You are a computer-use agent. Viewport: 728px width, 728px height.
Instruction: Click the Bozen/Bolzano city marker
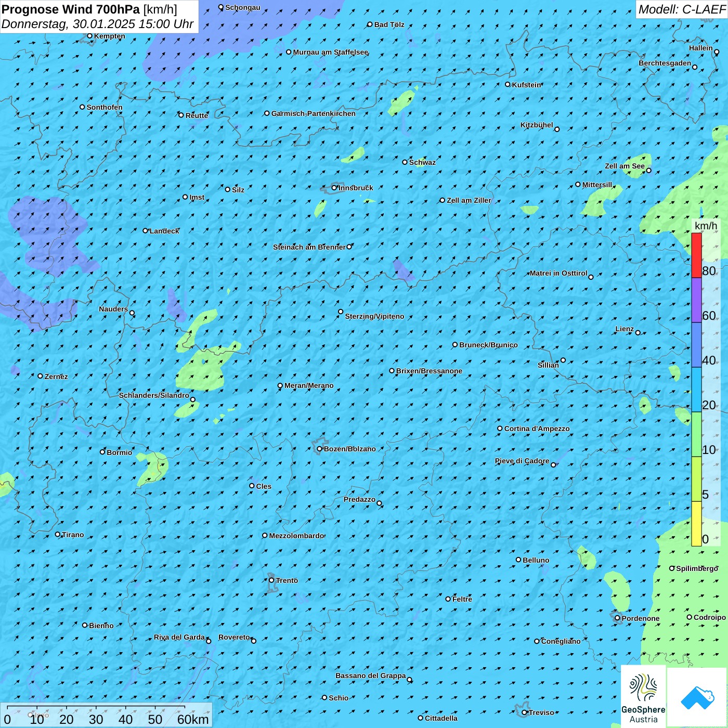(x=320, y=449)
